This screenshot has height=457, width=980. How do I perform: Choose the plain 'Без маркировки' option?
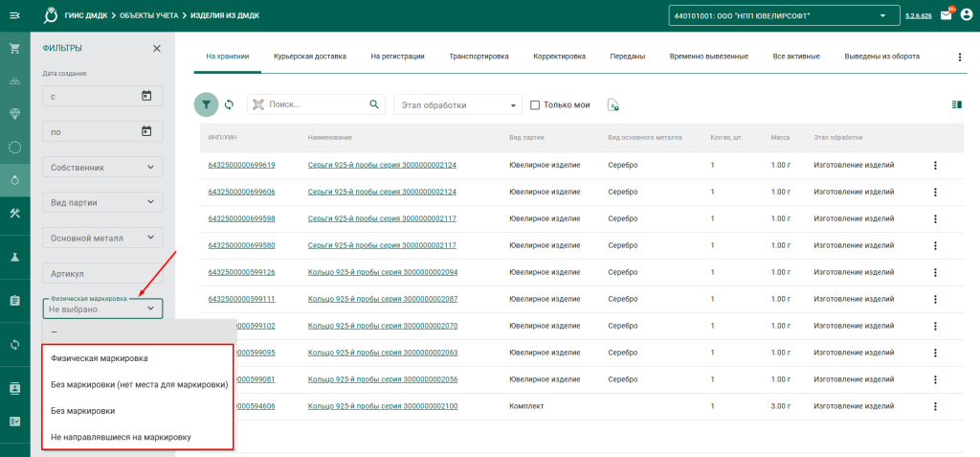click(139, 411)
